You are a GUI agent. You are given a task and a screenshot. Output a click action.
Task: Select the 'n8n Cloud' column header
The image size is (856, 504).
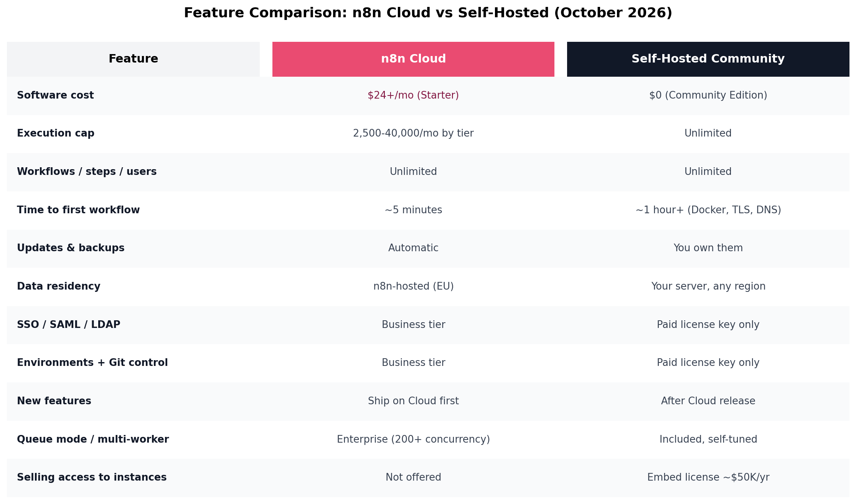tap(413, 59)
